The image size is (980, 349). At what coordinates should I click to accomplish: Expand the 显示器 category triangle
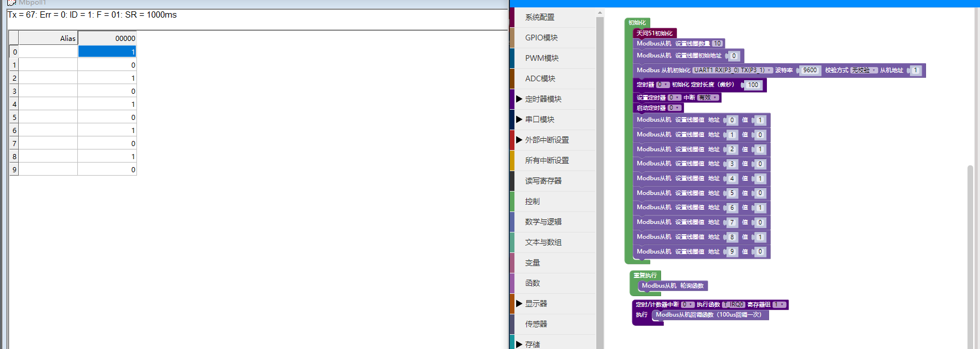tap(519, 304)
